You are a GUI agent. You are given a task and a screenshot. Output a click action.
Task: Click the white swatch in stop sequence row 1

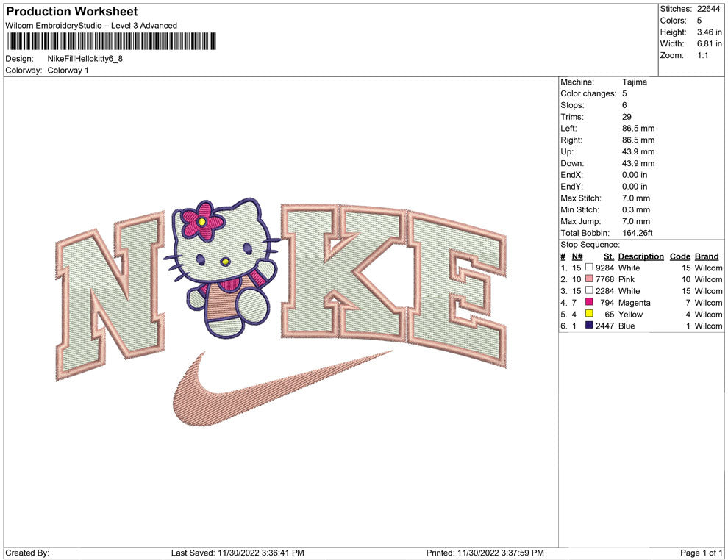tap(589, 268)
